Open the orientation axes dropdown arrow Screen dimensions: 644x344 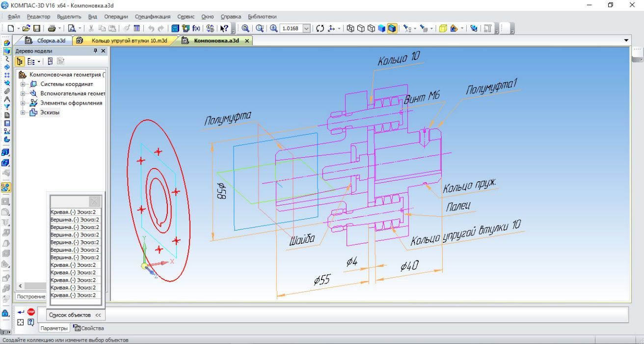[x=340, y=29]
